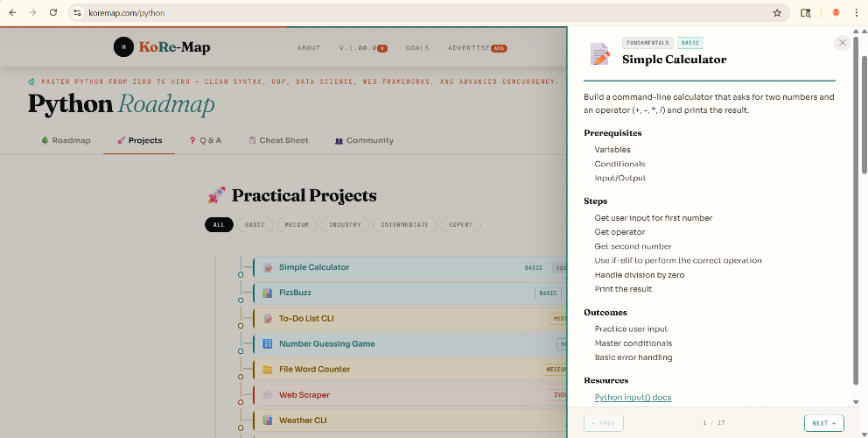Click the outcome 'Master conditionals'
The image size is (868, 438).
(x=633, y=343)
